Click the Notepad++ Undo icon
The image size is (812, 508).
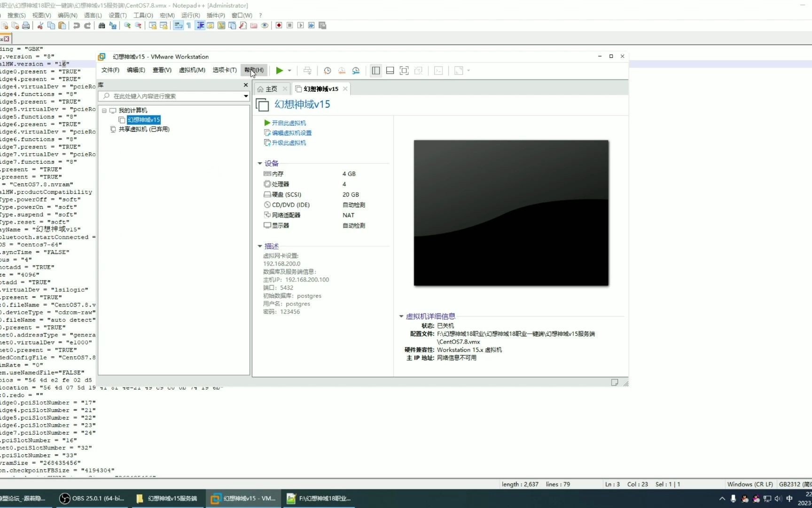(x=77, y=25)
